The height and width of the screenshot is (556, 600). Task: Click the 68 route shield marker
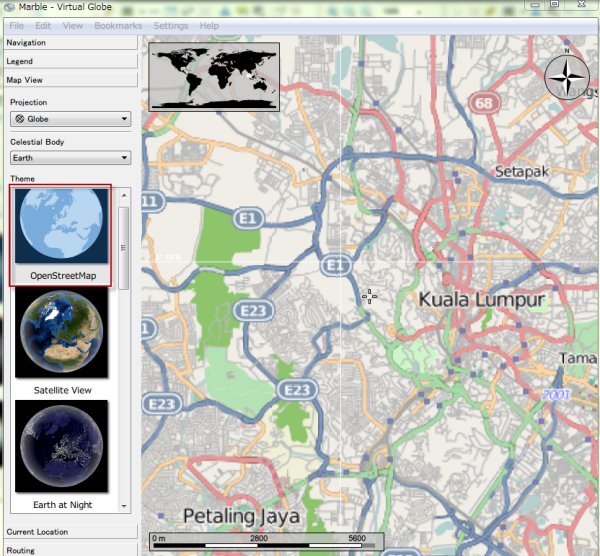click(x=485, y=103)
